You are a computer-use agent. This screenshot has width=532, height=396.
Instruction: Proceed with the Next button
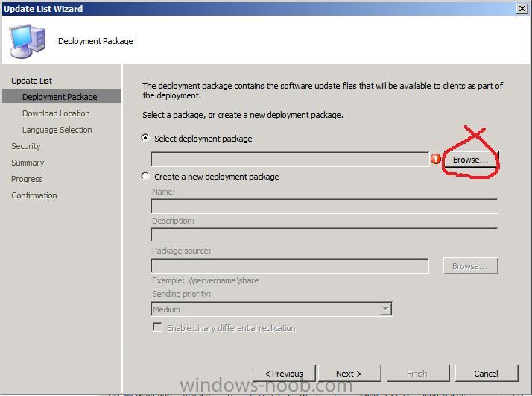pyautogui.click(x=349, y=374)
